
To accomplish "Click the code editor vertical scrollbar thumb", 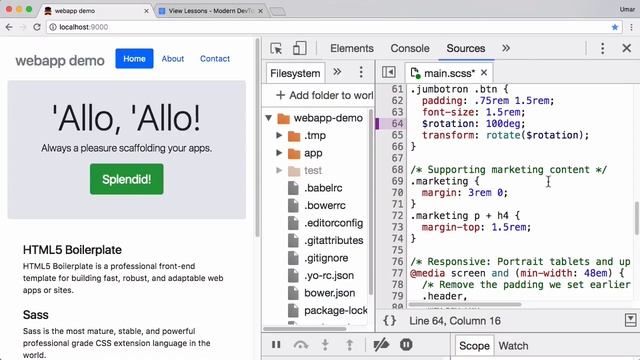I will point(637,218).
